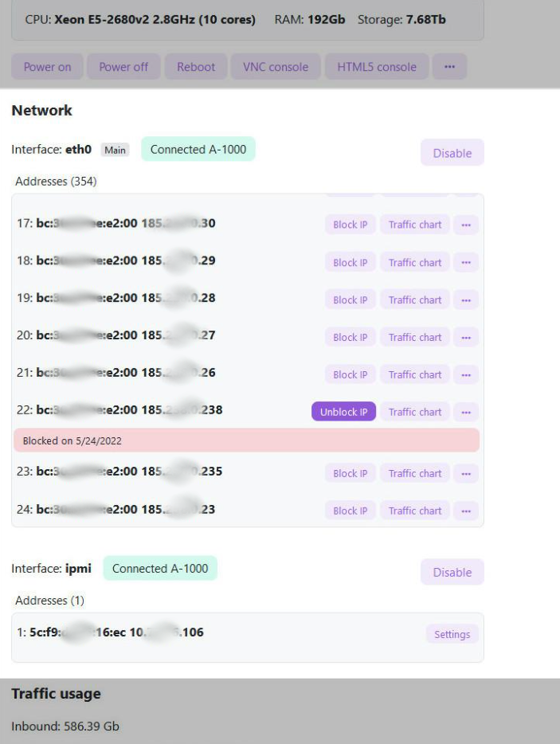
Task: Launch the VNC console
Action: pyautogui.click(x=275, y=67)
